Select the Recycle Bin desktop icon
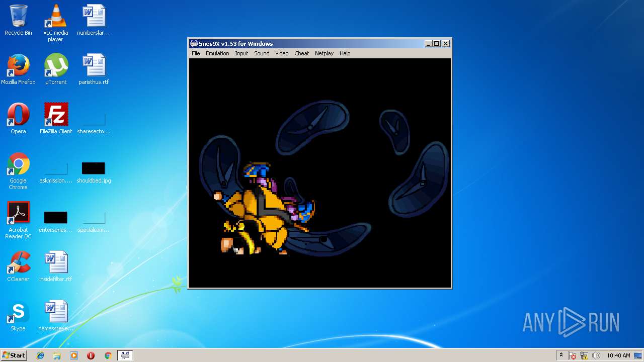 [18, 20]
